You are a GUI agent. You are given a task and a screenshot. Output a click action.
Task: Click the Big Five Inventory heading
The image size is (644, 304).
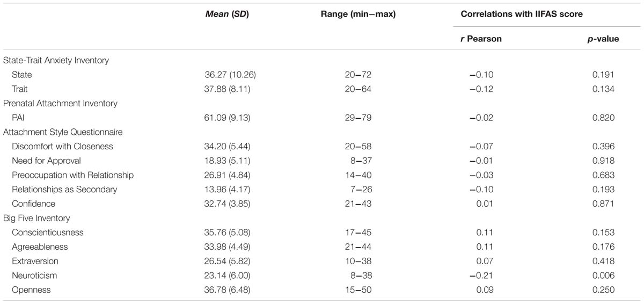coord(35,218)
